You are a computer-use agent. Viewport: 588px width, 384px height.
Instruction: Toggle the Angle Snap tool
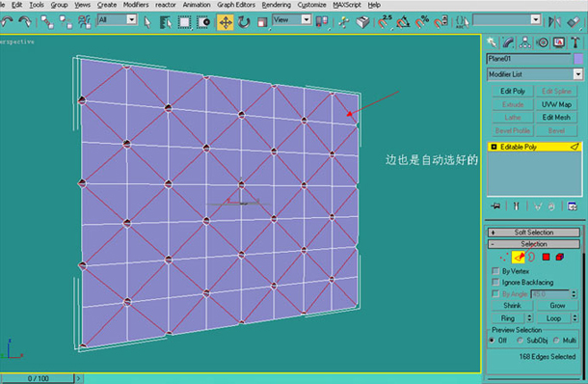[x=404, y=22]
